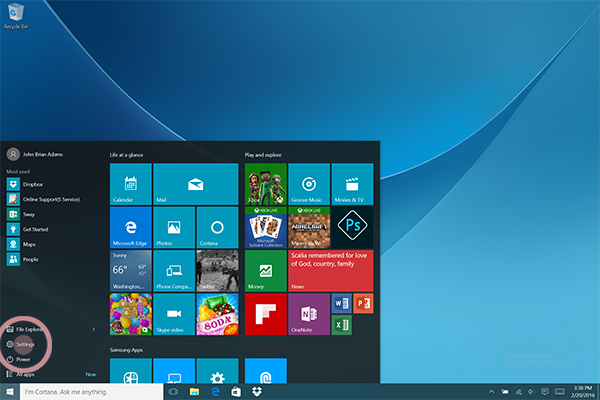This screenshot has height=400, width=600.
Task: Open the network status tray icon
Action: pyautogui.click(x=518, y=392)
